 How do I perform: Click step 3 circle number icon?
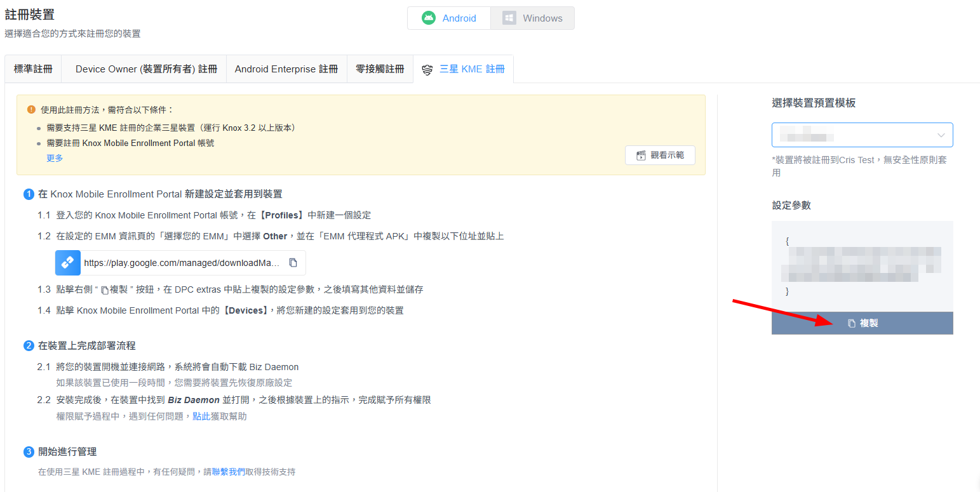click(x=29, y=452)
